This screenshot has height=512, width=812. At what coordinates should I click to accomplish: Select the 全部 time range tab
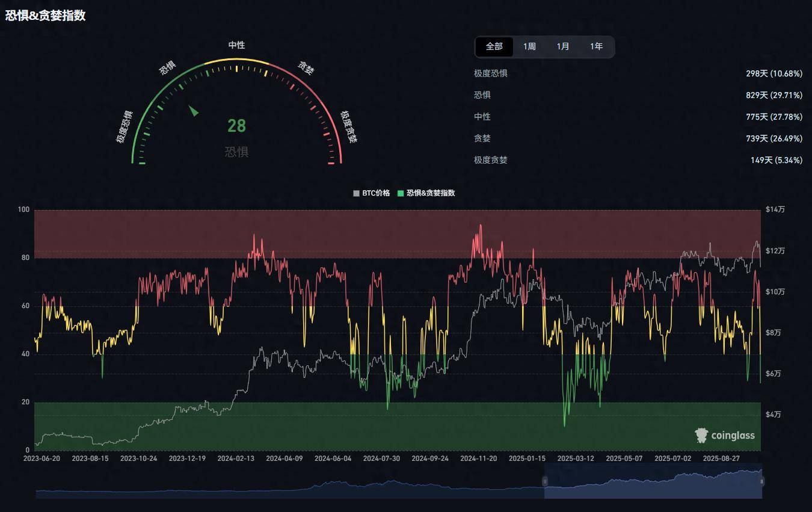[494, 46]
